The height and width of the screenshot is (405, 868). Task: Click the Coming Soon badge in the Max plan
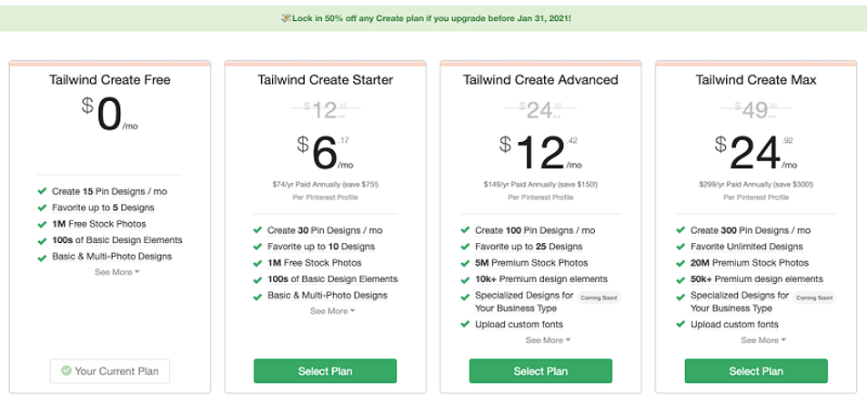tap(813, 299)
